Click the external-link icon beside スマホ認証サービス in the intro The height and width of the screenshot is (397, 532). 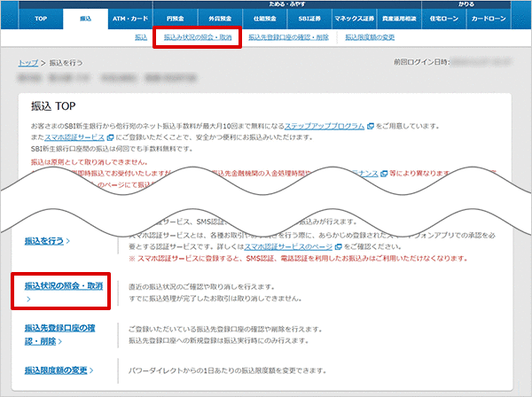pyautogui.click(x=109, y=139)
